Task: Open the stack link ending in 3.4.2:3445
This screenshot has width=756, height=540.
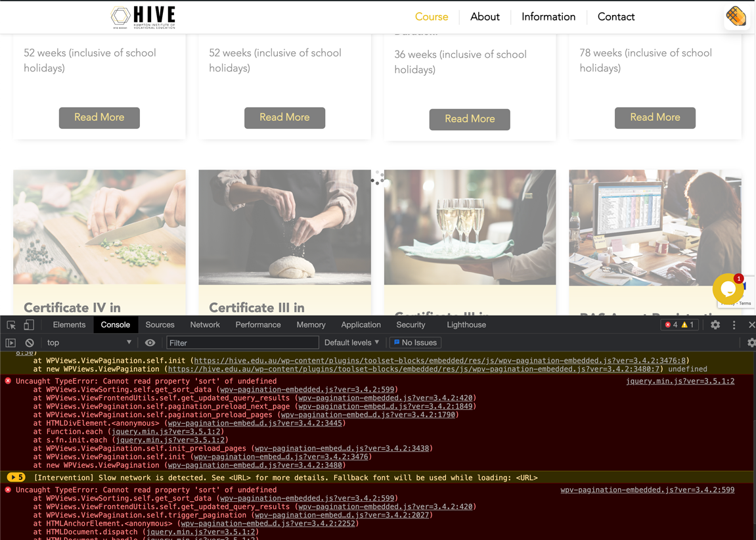Action: (x=255, y=423)
